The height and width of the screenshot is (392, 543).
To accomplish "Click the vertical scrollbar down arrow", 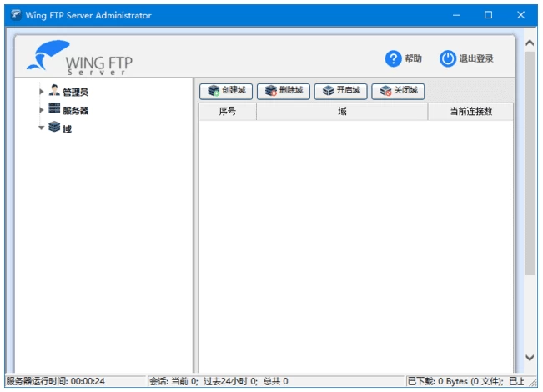I will point(530,357).
